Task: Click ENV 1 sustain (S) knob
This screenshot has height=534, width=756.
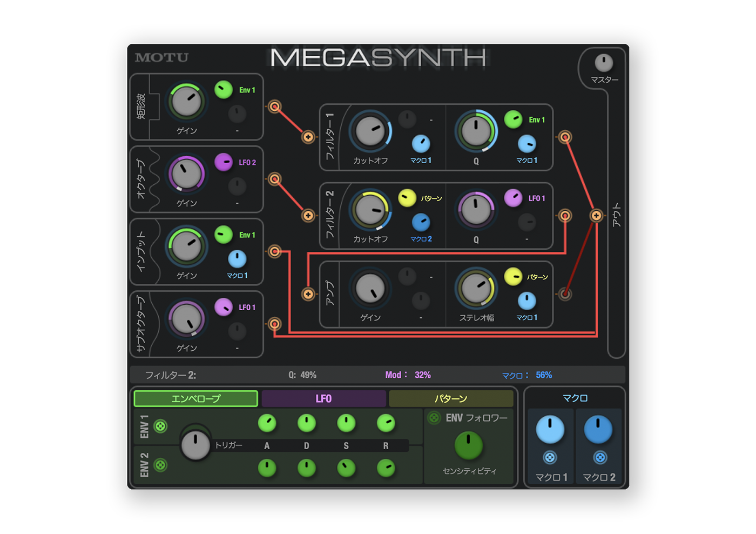Action: pos(346,423)
